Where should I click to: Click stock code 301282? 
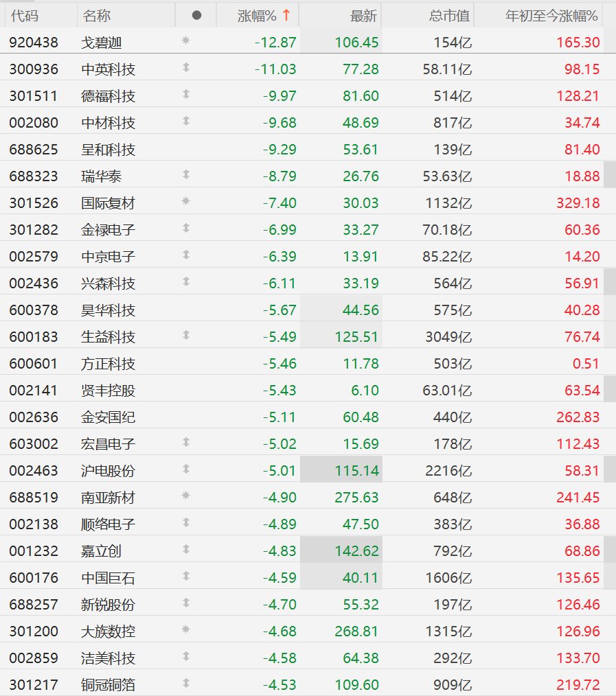[34, 229]
